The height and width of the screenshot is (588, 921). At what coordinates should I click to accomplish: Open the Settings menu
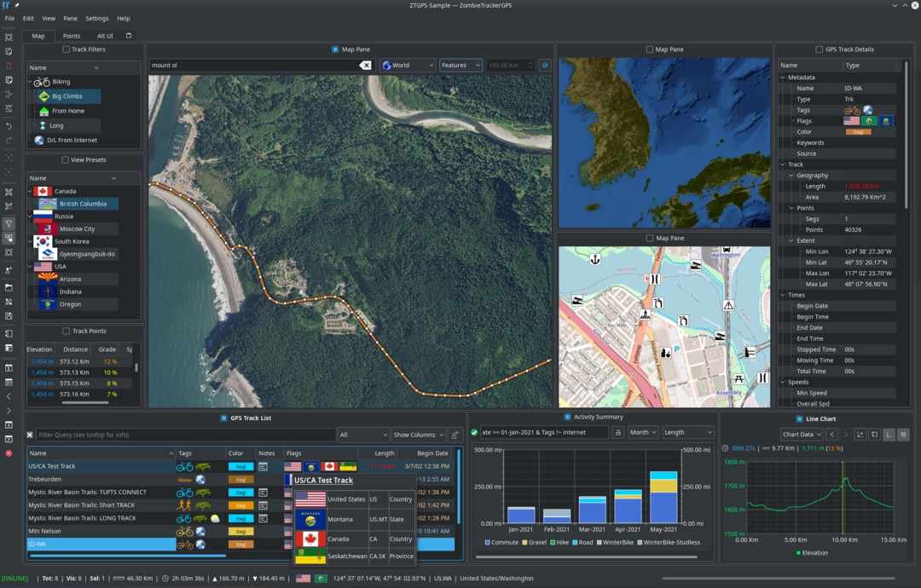click(x=96, y=18)
